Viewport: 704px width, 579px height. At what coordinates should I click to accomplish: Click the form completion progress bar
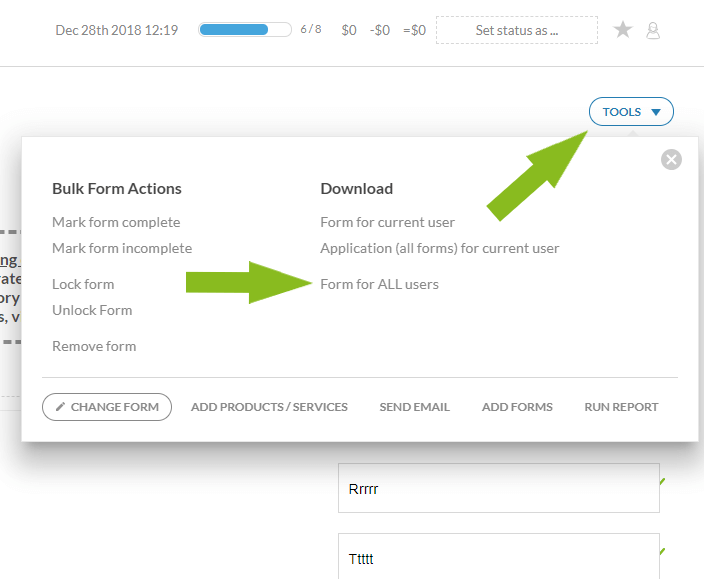click(x=245, y=30)
